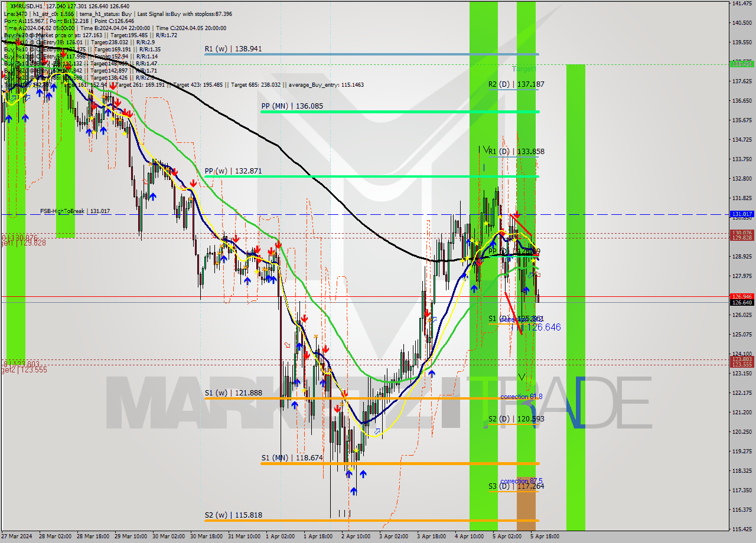Click the S1 (w) | 121.888 label
The image size is (756, 543).
click(x=233, y=392)
